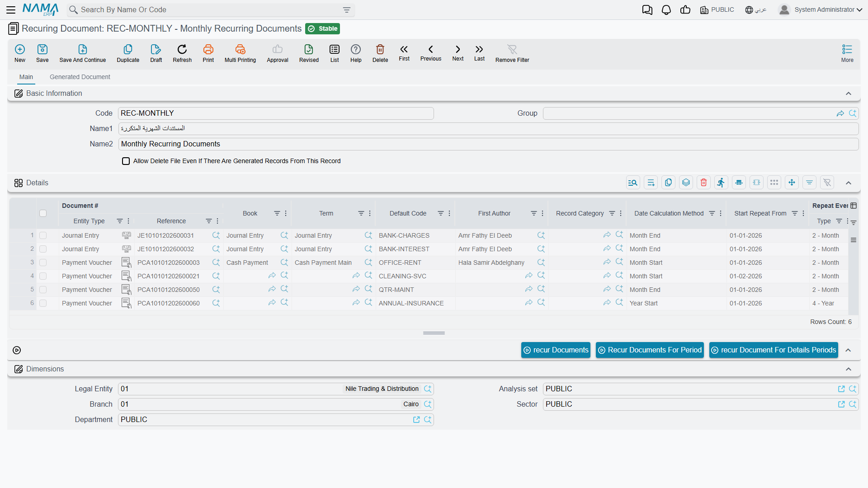The image size is (868, 488).
Task: Toggle Allow Delete File checkbox
Action: click(126, 161)
